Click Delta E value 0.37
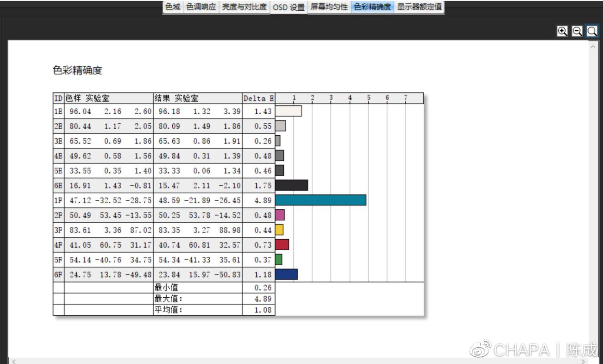 263,260
